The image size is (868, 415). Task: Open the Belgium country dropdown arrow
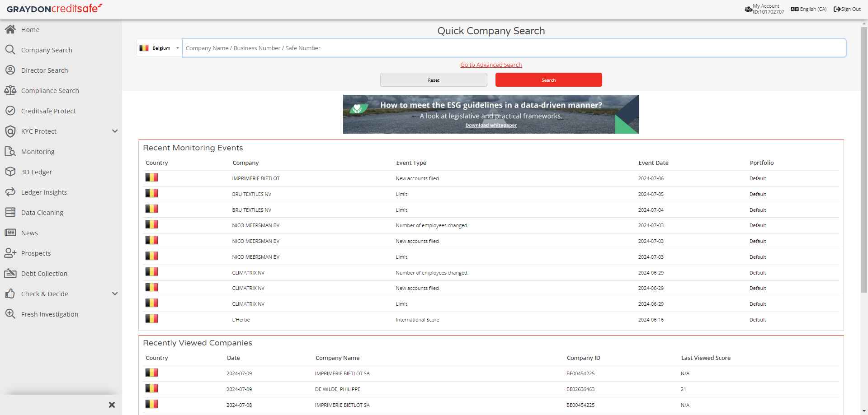click(x=178, y=48)
